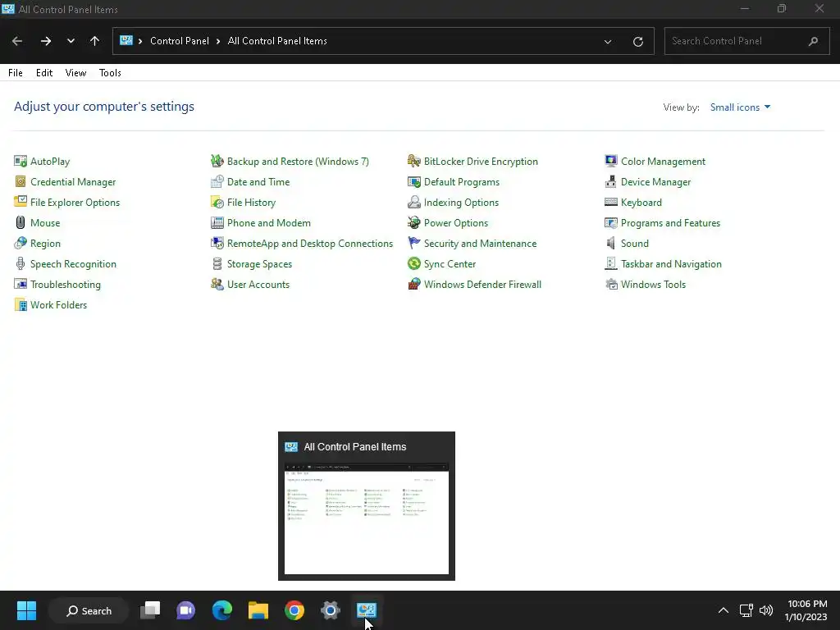The height and width of the screenshot is (630, 840).
Task: Expand the address bar history dropdown
Action: [x=608, y=41]
